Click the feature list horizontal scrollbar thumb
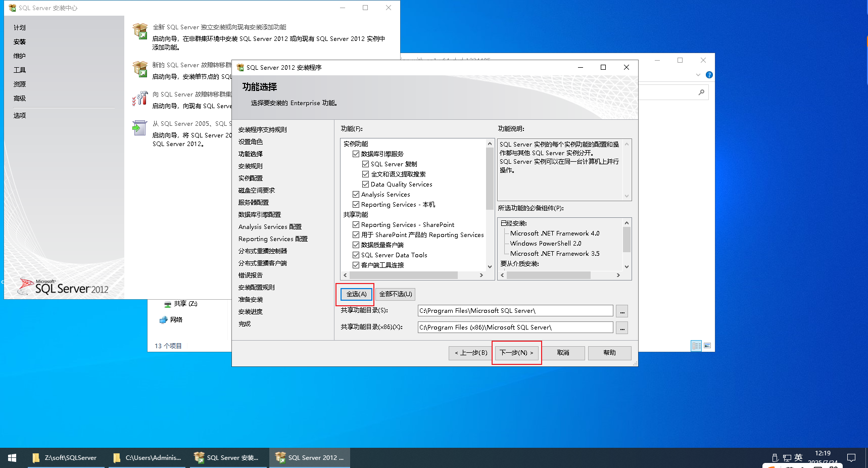 403,275
